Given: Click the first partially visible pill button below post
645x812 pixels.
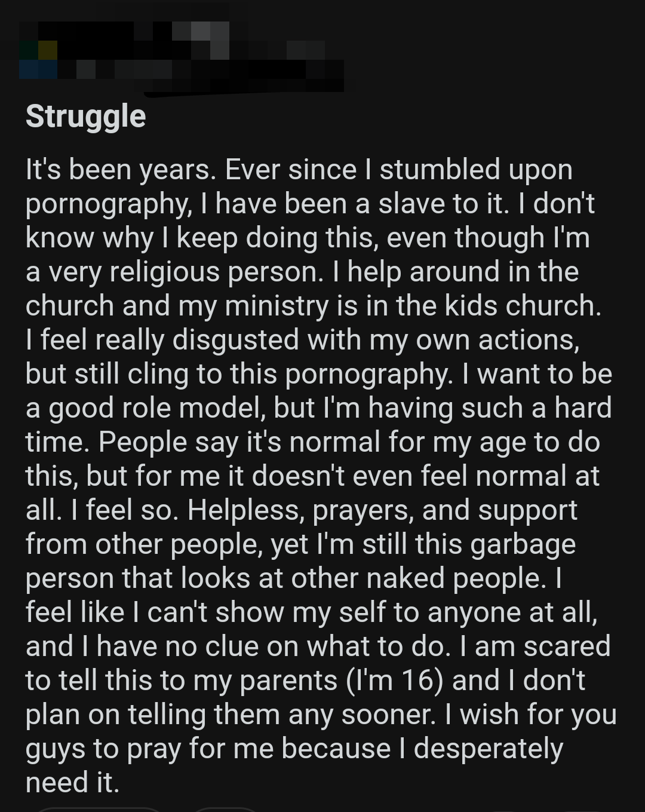Looking at the screenshot, I should [99, 808].
